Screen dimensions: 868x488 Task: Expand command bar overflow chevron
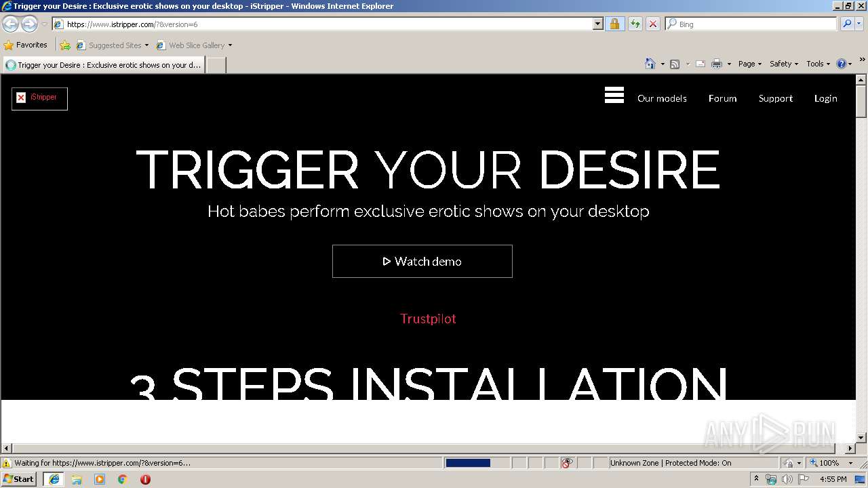tap(863, 60)
